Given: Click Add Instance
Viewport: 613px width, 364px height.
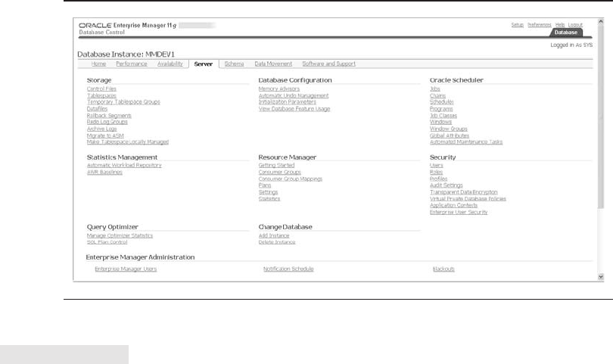Looking at the screenshot, I should pyautogui.click(x=274, y=235).
